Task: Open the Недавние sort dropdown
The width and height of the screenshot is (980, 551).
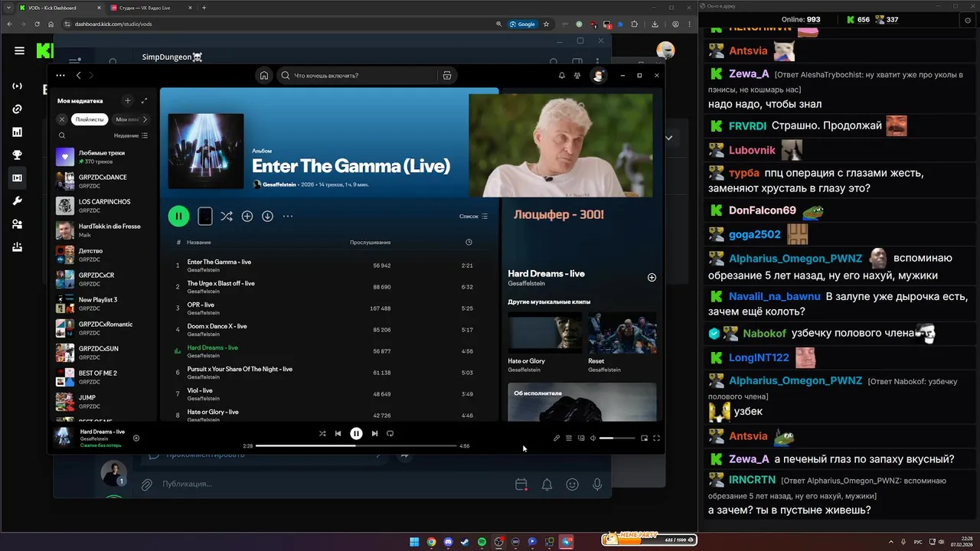Action: 131,135
